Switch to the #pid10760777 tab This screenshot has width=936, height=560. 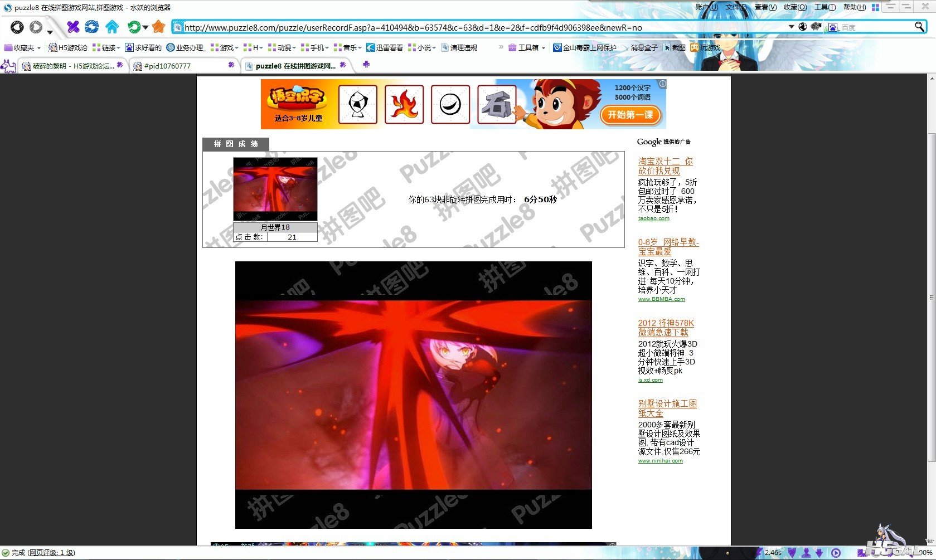[x=185, y=66]
